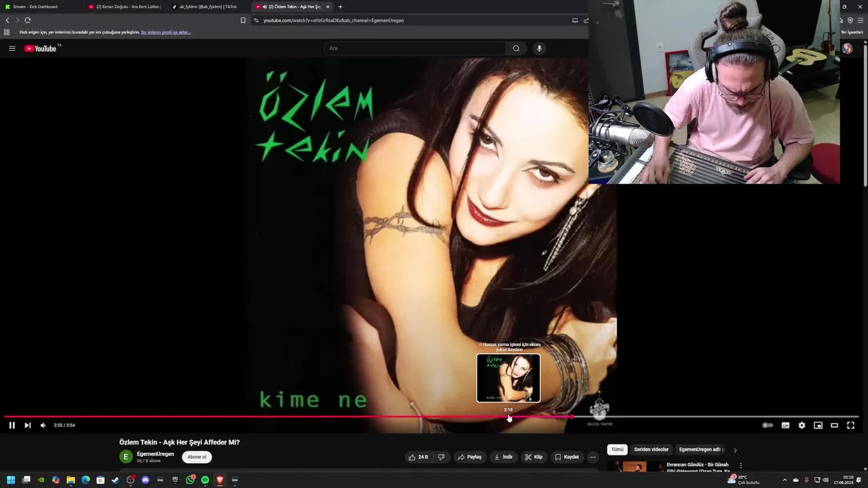Bookmark this page icon
Screen dimensions: 868x488
point(243,20)
